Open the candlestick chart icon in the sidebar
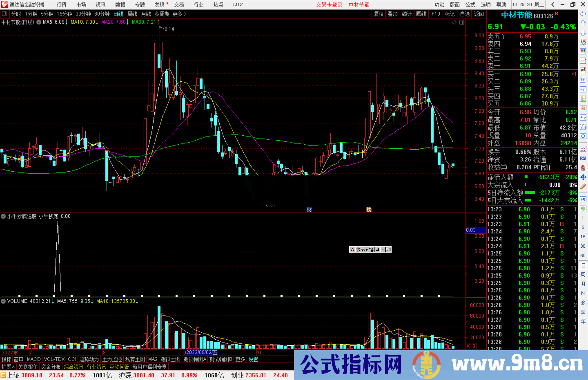 coord(583,70)
